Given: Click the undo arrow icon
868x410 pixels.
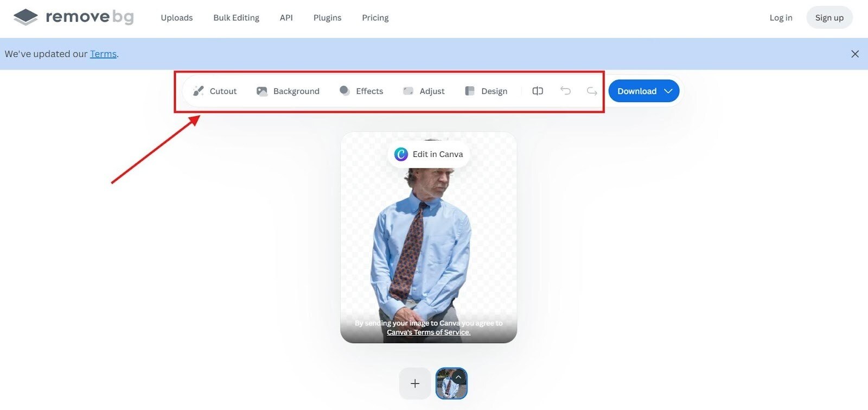Looking at the screenshot, I should [565, 91].
